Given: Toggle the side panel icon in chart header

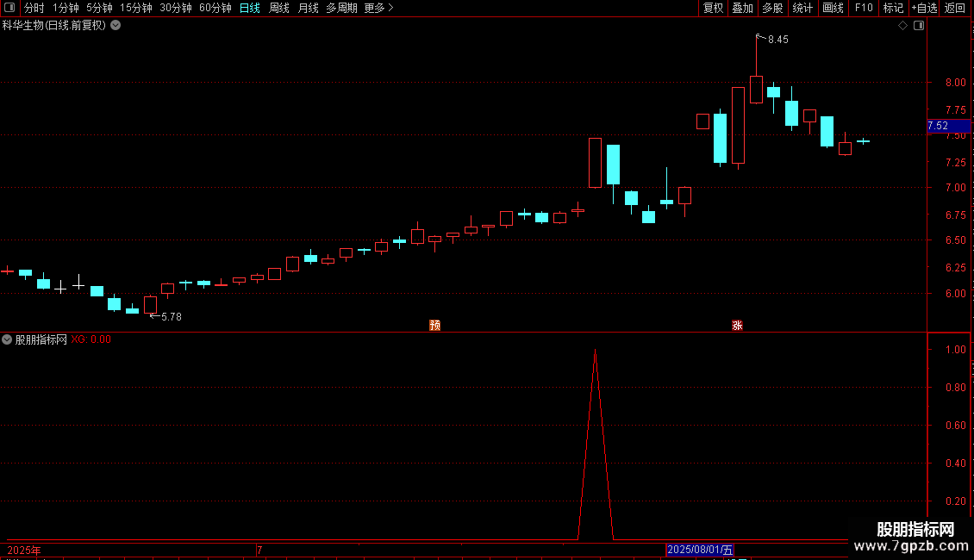Looking at the screenshot, I should [919, 26].
